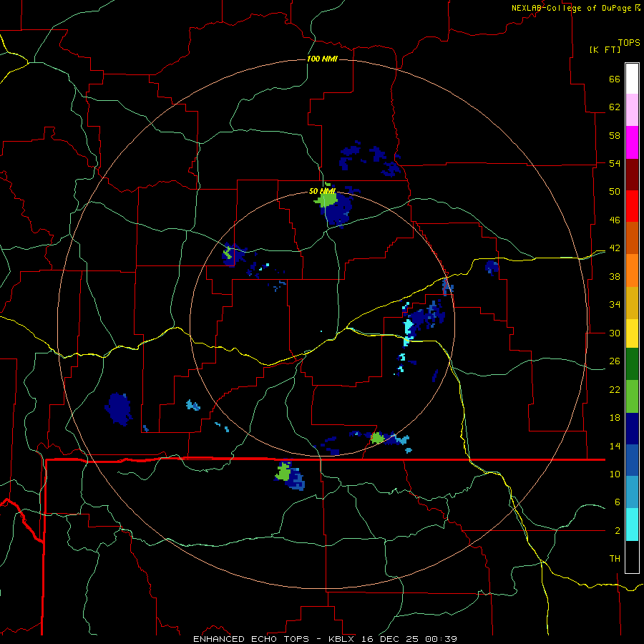The width and height of the screenshot is (644, 644).
Task: Pick the cyan legend swatch
Action: click(x=632, y=525)
